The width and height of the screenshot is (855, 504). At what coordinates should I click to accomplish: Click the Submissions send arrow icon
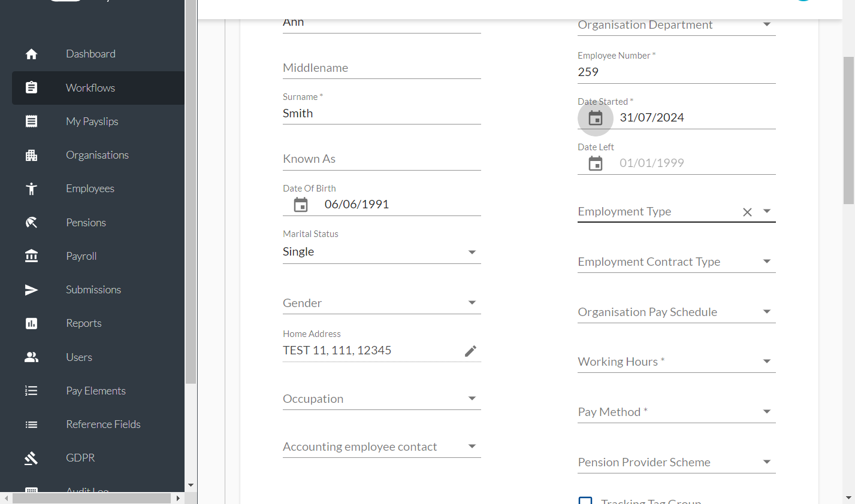click(32, 290)
